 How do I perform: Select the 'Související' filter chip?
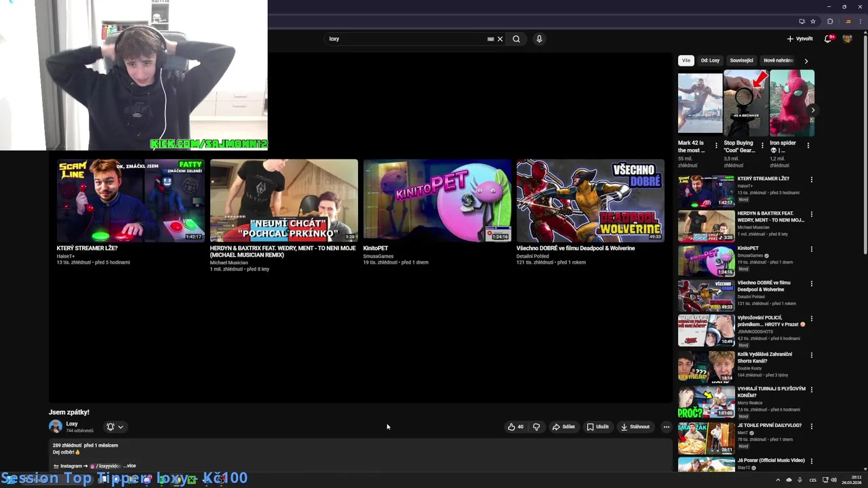click(741, 60)
